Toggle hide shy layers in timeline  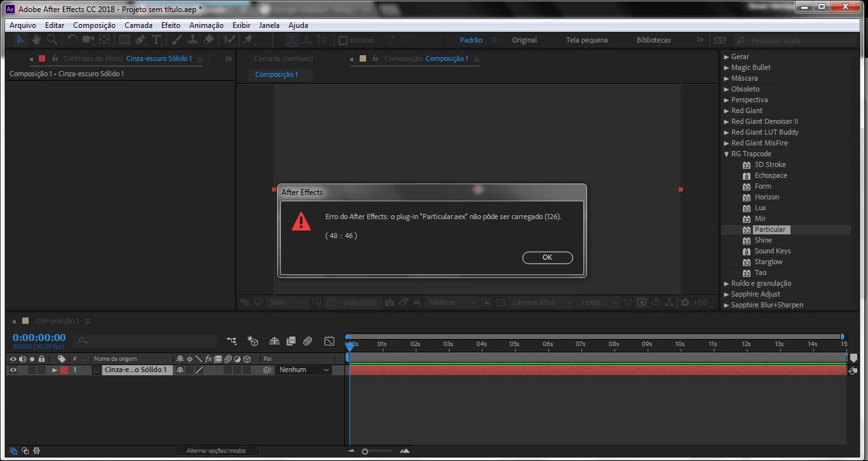275,341
